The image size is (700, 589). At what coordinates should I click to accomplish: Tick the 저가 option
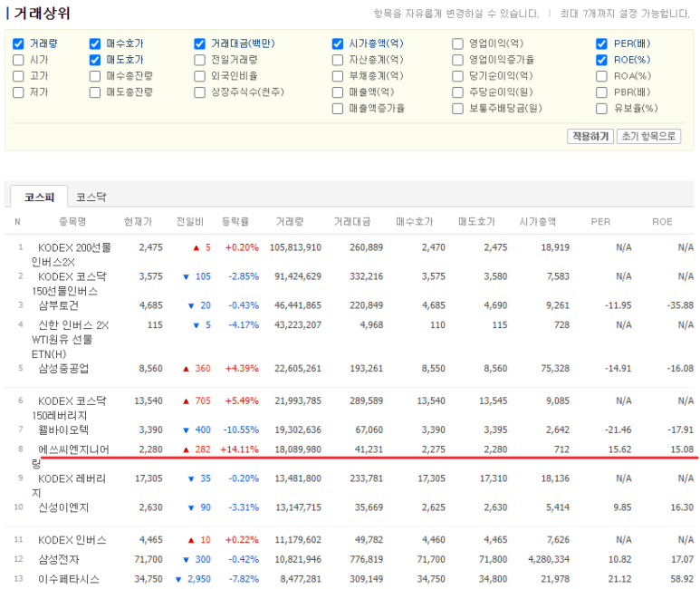tap(18, 92)
